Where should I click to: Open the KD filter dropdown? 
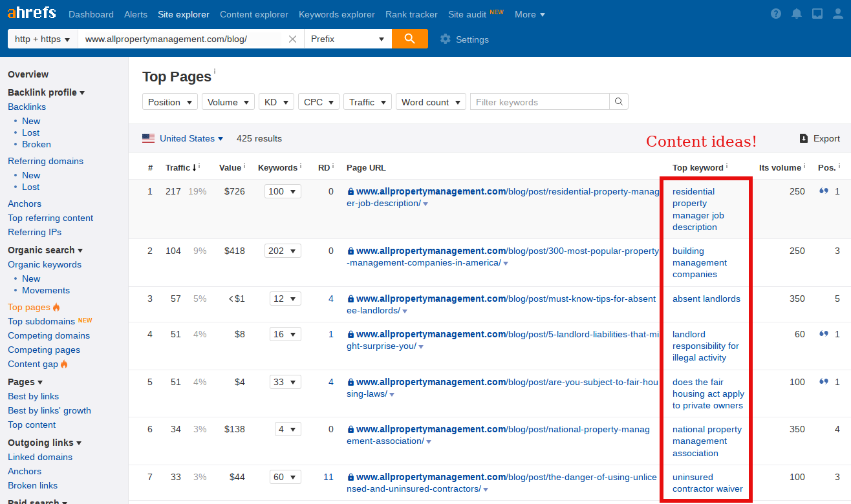pyautogui.click(x=276, y=102)
